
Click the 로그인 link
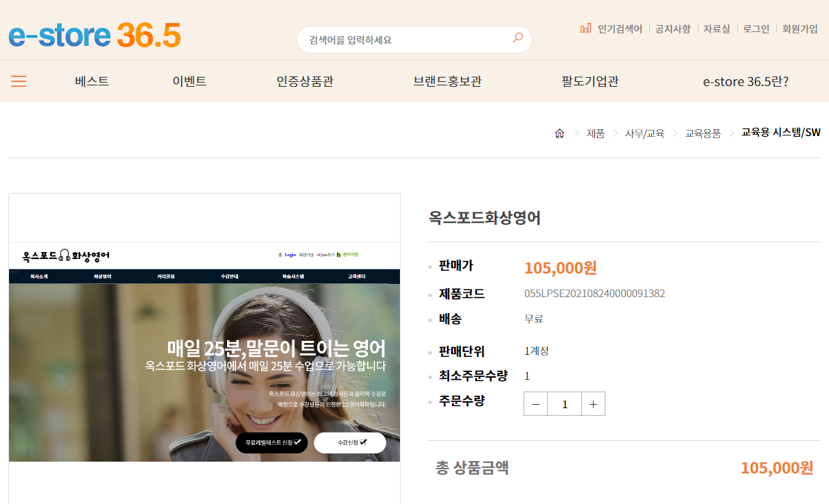tap(756, 28)
